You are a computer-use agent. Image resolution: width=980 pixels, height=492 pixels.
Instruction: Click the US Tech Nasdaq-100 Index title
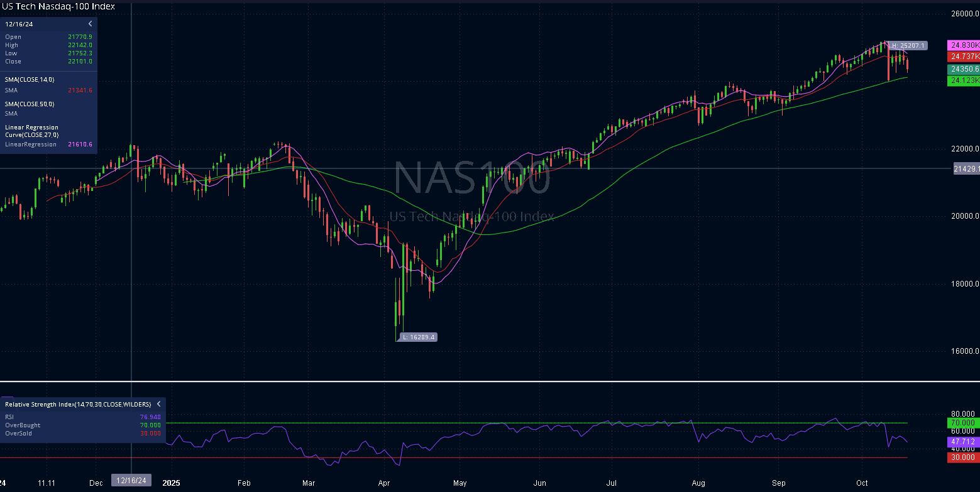coord(58,6)
